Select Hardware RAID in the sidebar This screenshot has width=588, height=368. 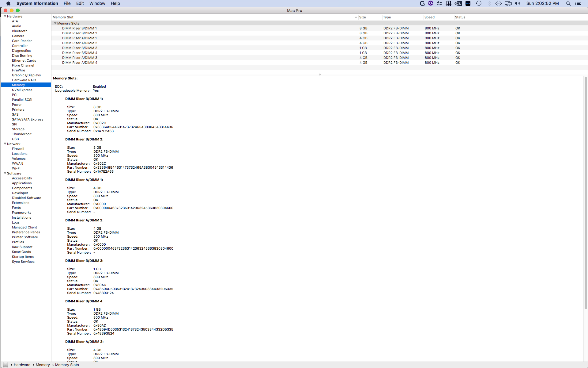(x=24, y=80)
